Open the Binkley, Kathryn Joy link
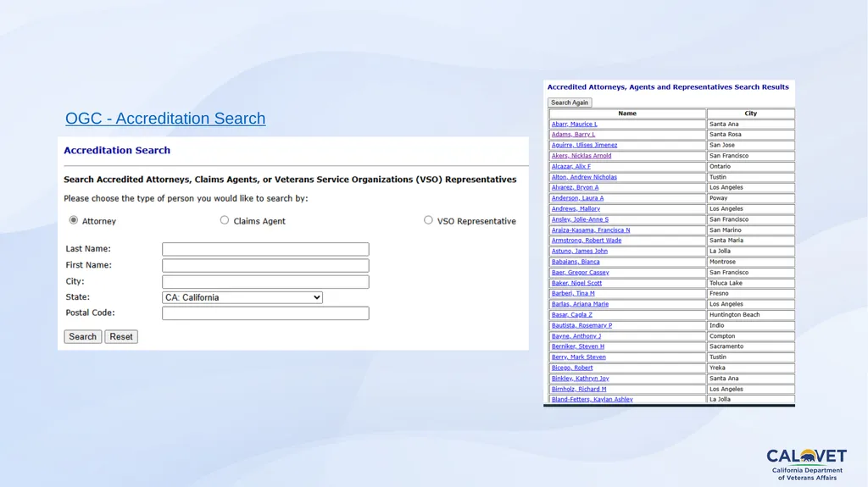 [580, 379]
